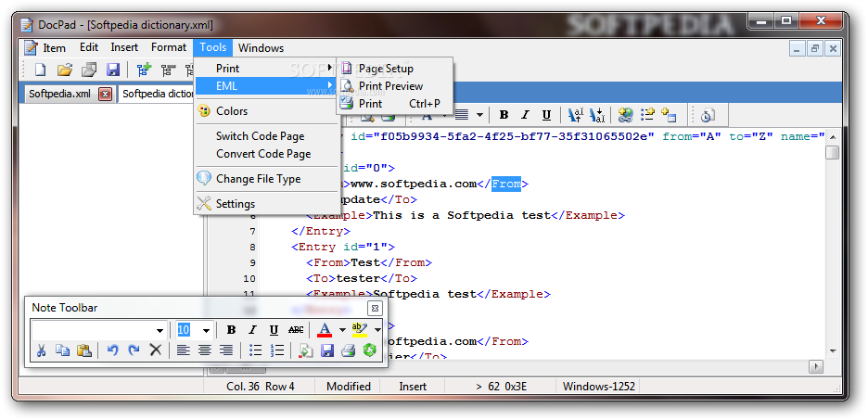Viewport: 868px width, 420px height.
Task: Decrease font size with the A-down-arrow icon
Action: point(597,115)
